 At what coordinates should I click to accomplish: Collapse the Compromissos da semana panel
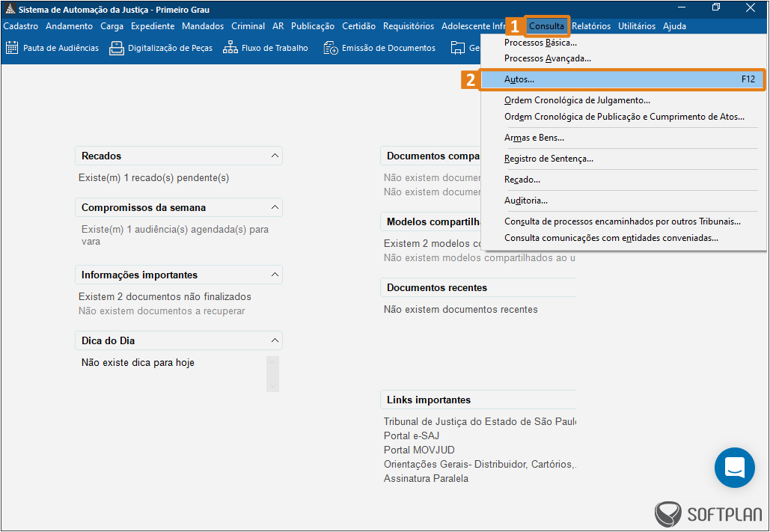coord(275,207)
